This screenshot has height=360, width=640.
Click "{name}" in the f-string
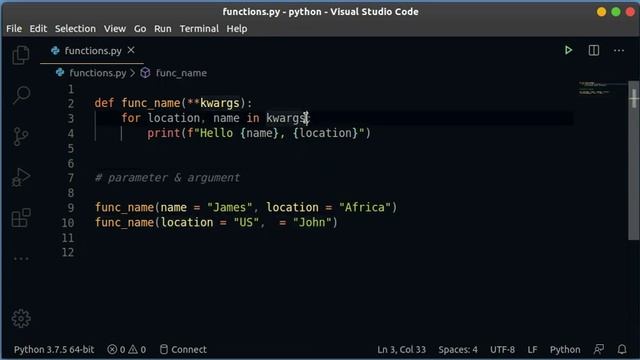pos(259,133)
